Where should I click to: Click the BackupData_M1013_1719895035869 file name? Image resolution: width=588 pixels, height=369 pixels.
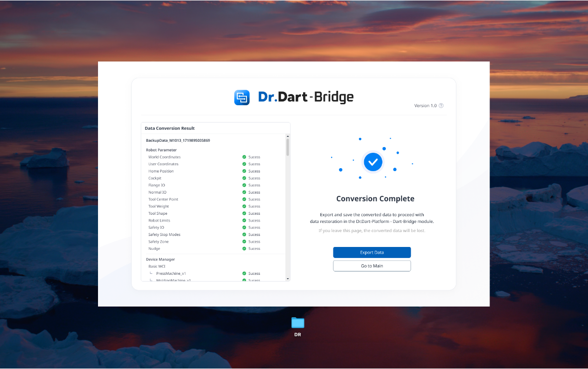[x=178, y=140]
